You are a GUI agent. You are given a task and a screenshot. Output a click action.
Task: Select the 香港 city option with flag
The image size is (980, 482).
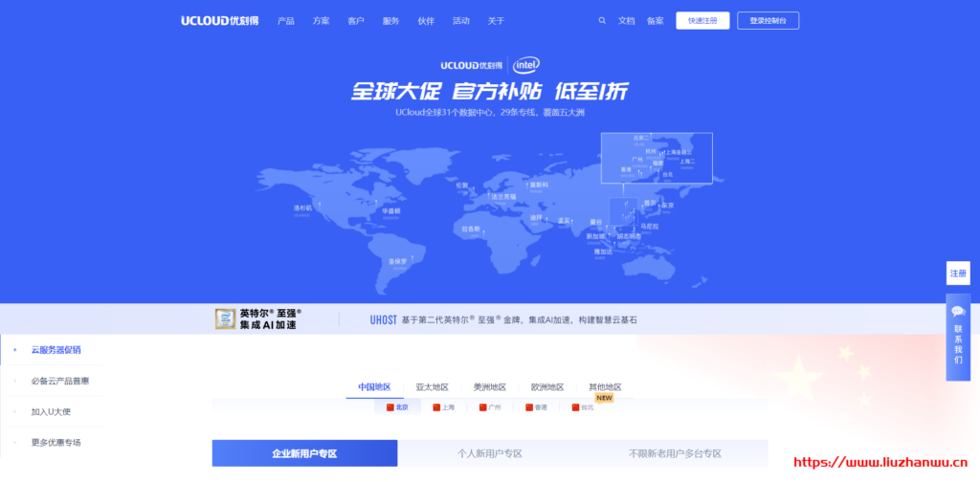point(536,407)
